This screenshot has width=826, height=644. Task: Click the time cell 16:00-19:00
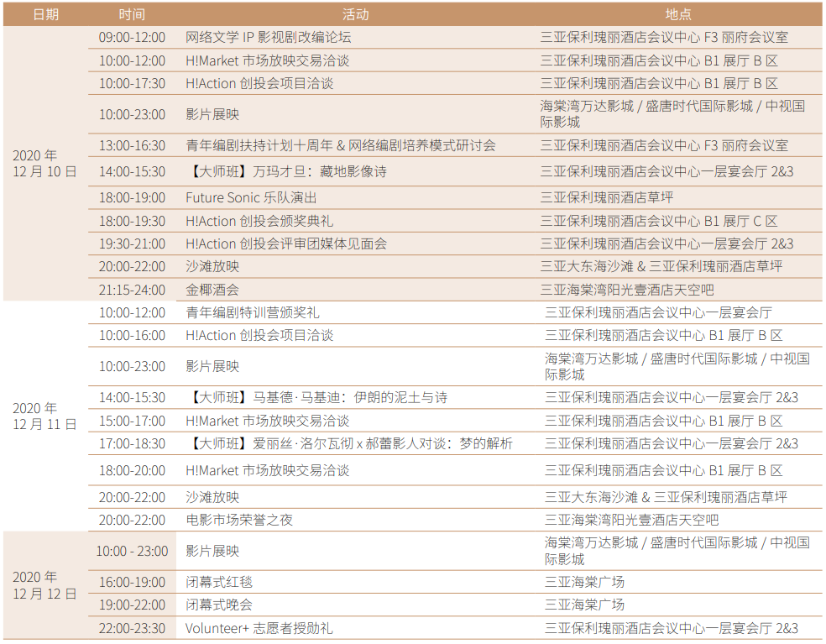click(133, 583)
